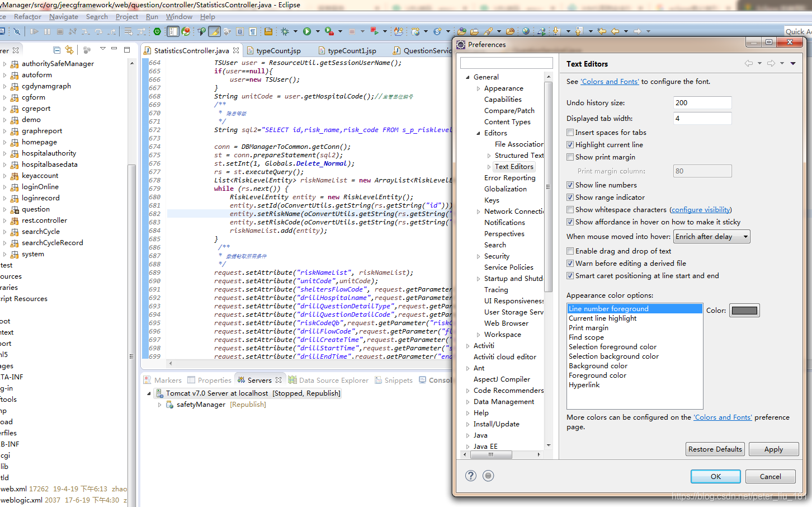
Task: Expand the hospitalauthority package in explorer
Action: click(x=4, y=153)
